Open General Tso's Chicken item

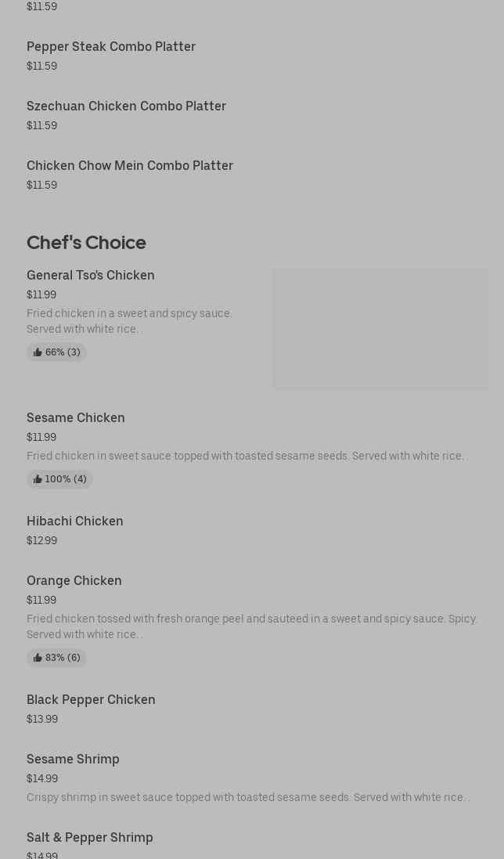(x=91, y=276)
